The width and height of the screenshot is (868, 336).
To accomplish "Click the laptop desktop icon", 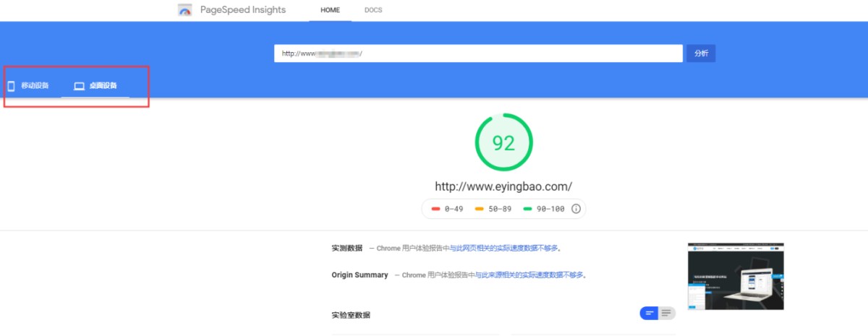I will point(80,86).
